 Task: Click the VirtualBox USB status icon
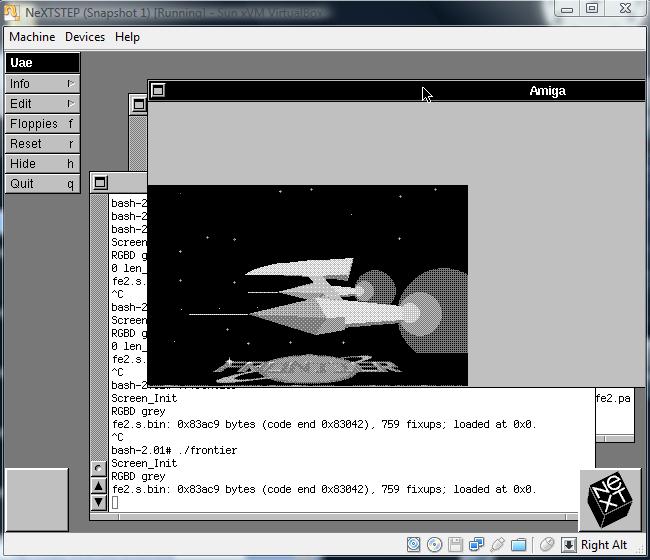[497, 545]
